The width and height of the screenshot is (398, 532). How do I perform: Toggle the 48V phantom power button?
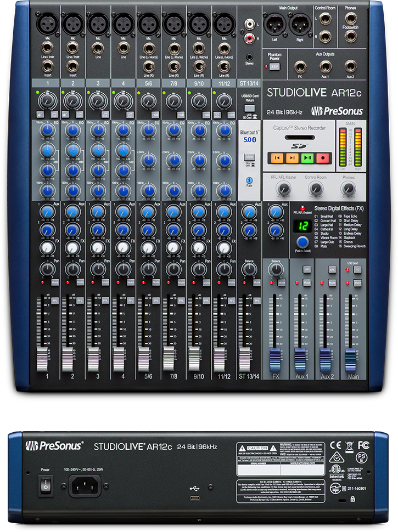click(x=274, y=67)
